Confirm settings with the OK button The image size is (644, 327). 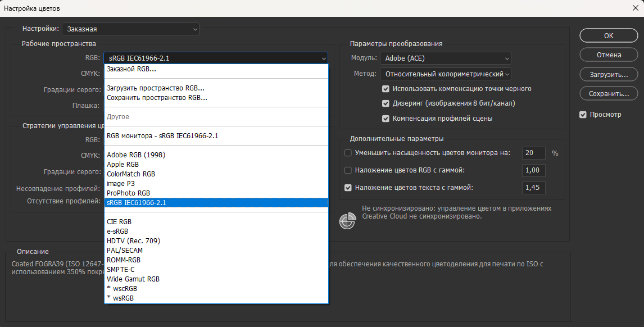coord(609,36)
